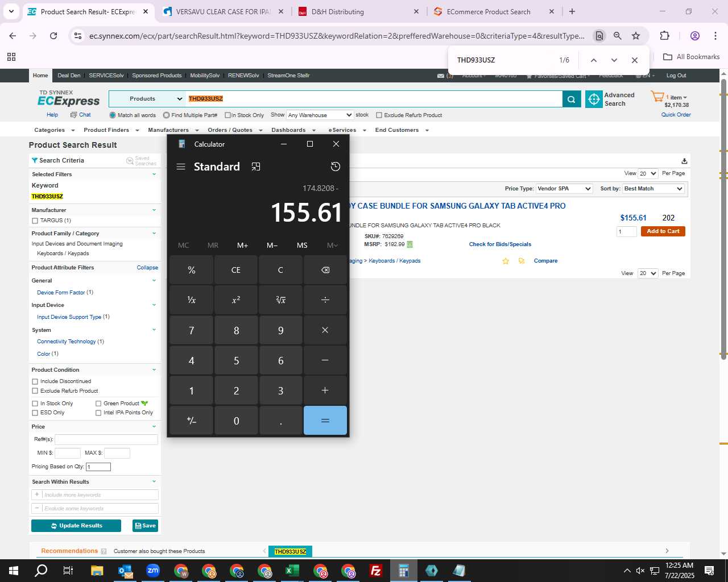Screen dimensions: 728x582
Task: Check Intel IPA Points Only filter
Action: (98, 413)
